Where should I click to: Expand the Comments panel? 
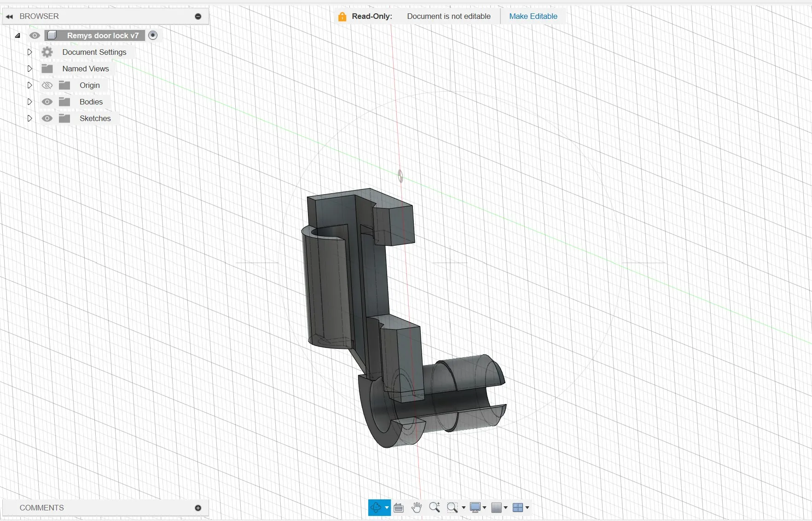[x=198, y=508]
